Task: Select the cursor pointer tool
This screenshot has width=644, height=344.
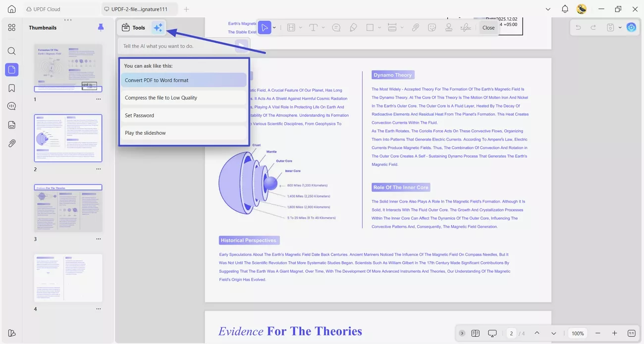Action: click(265, 28)
